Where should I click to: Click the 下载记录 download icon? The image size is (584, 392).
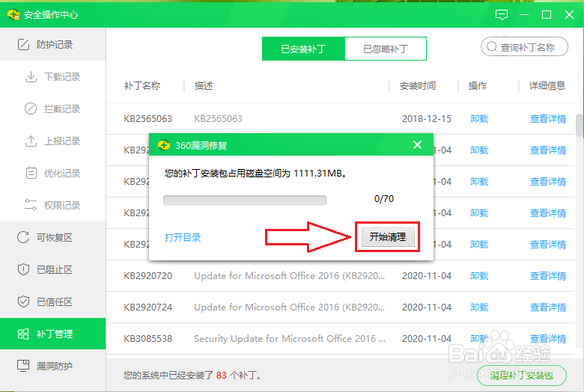[x=31, y=77]
